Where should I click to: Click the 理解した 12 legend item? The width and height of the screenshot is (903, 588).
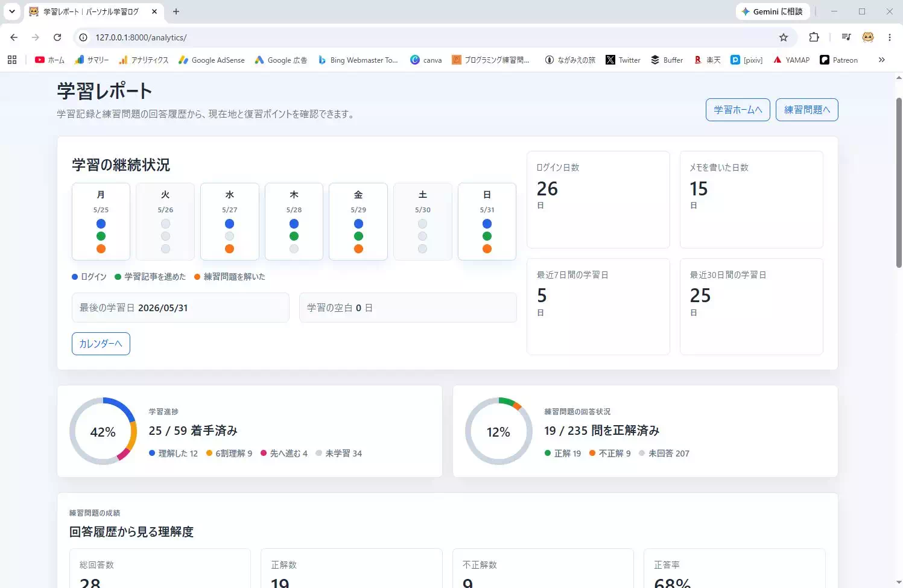pyautogui.click(x=173, y=454)
